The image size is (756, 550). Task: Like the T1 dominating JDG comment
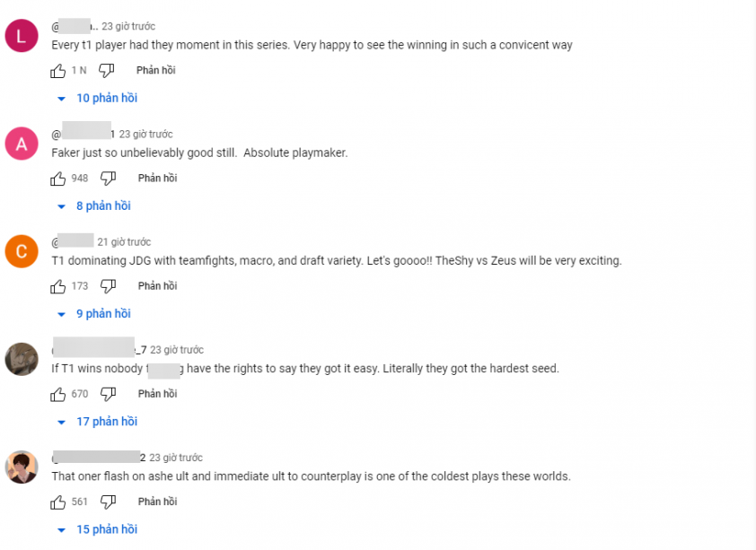pyautogui.click(x=57, y=286)
